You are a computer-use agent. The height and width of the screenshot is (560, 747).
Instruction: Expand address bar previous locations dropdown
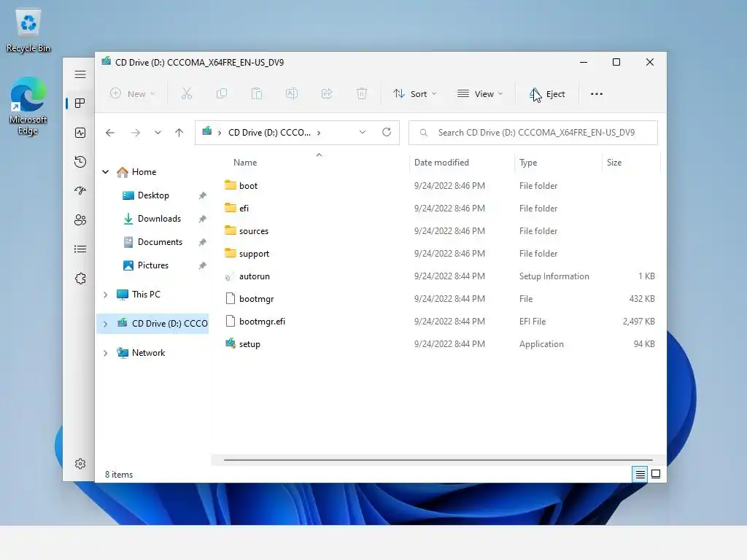[363, 133]
